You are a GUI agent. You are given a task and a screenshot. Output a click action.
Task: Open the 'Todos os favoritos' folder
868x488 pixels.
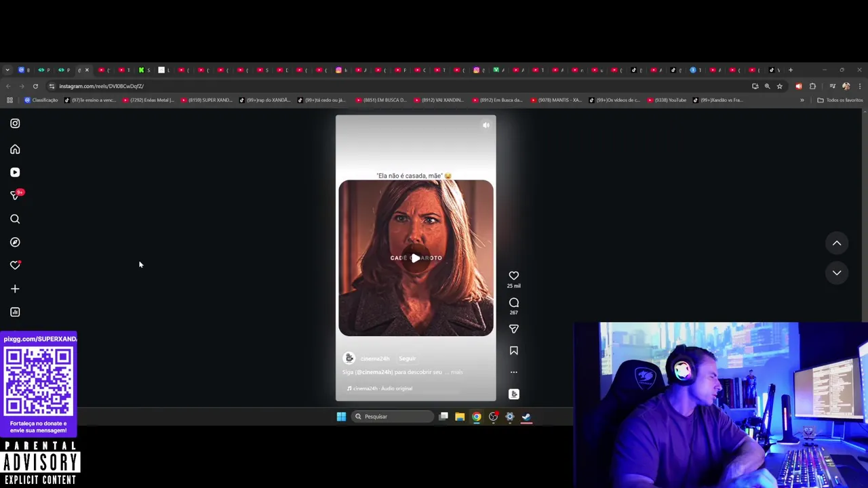point(840,100)
